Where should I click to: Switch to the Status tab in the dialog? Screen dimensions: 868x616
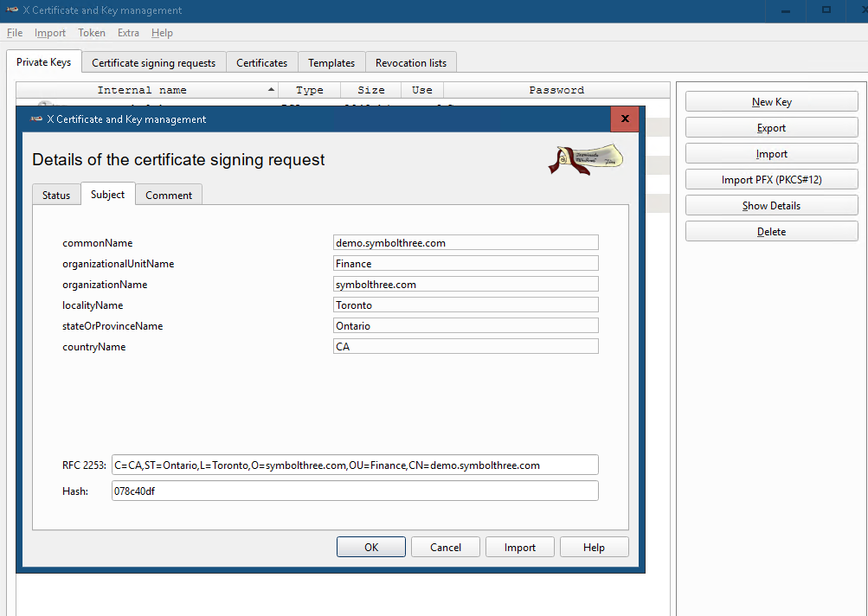pos(55,194)
